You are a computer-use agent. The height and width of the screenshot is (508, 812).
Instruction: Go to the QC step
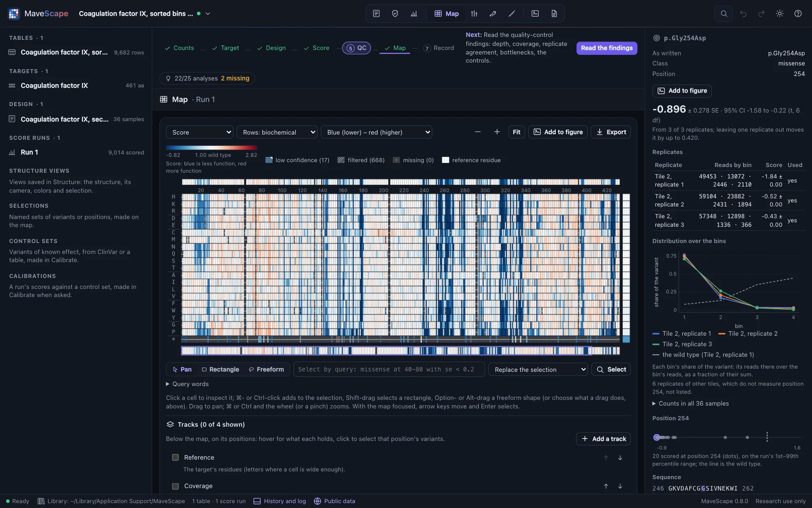pos(356,48)
